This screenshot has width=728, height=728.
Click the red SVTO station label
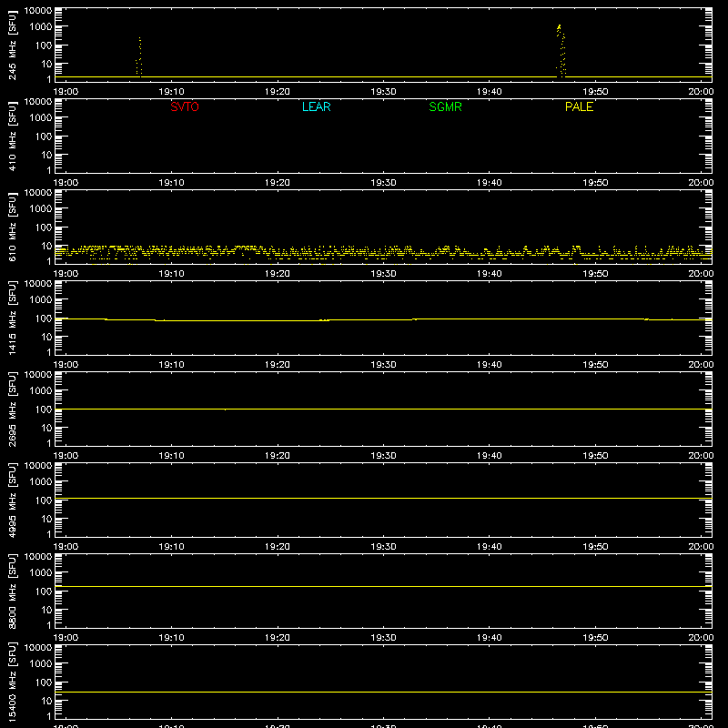(x=185, y=106)
